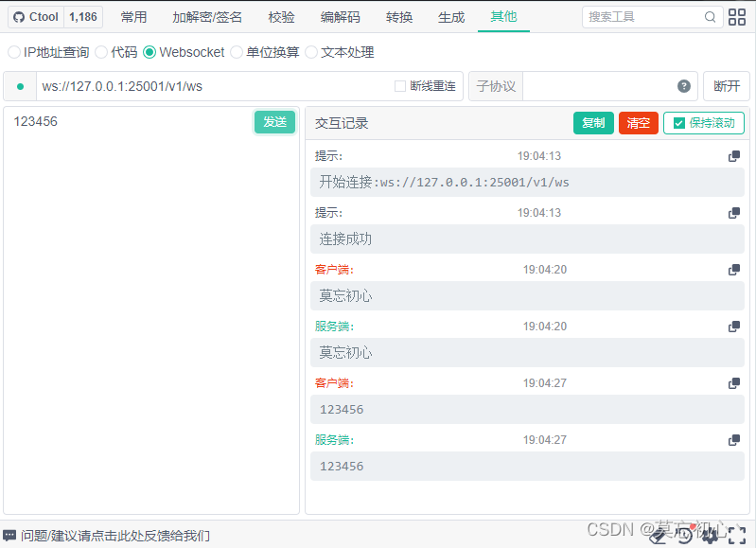Copy the 19:04:27 server 123456 entry
Image resolution: width=756 pixels, height=548 pixels.
click(x=734, y=440)
